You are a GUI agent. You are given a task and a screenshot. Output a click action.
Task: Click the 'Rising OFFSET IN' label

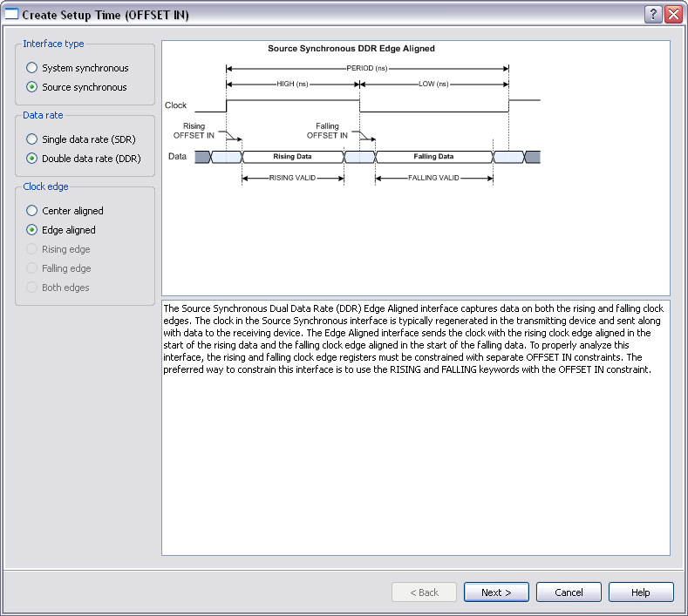coord(194,131)
